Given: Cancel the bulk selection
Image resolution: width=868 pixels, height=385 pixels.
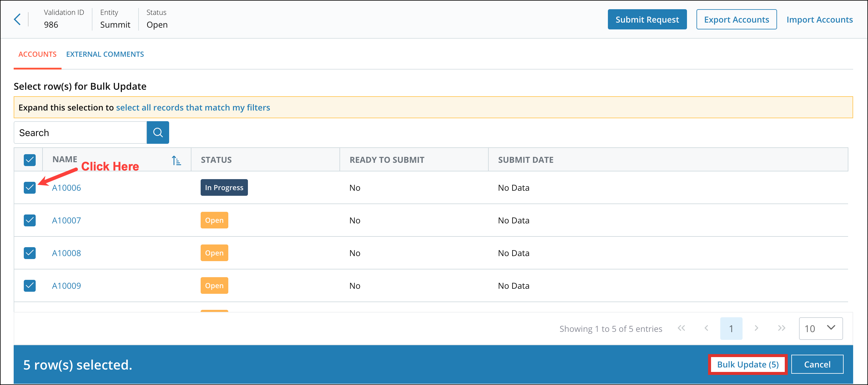Looking at the screenshot, I should point(817,364).
